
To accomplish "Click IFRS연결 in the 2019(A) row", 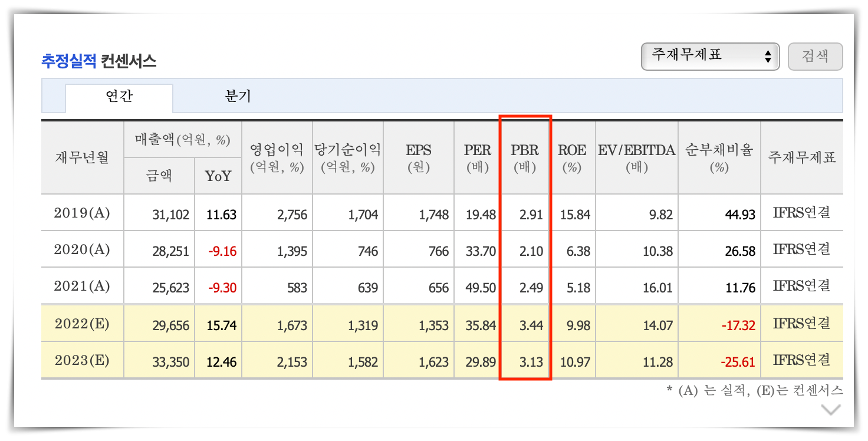I will pos(802,213).
